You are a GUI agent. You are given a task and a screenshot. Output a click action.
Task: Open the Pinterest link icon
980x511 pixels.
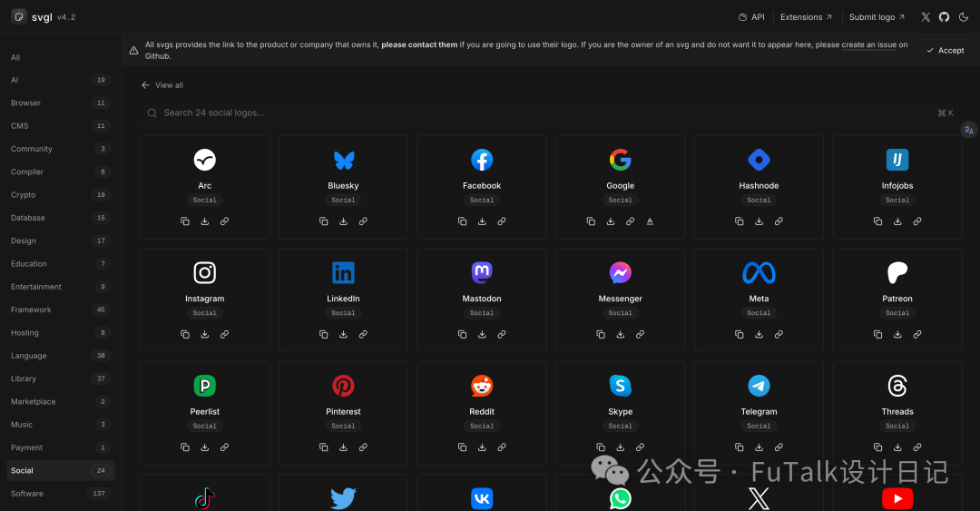pos(363,447)
